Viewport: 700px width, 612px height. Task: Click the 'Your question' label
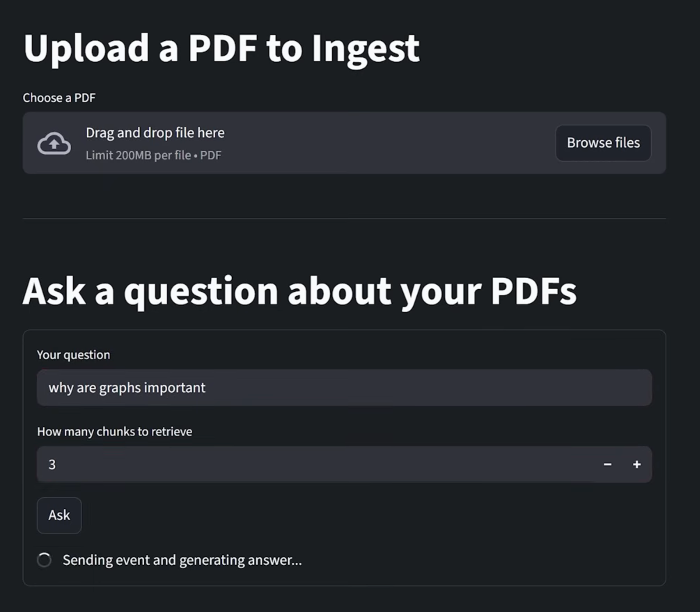[73, 355]
